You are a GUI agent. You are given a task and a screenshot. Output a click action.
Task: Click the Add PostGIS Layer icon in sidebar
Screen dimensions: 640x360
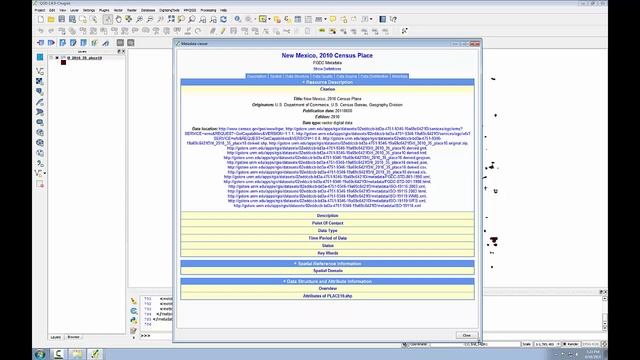point(40,91)
